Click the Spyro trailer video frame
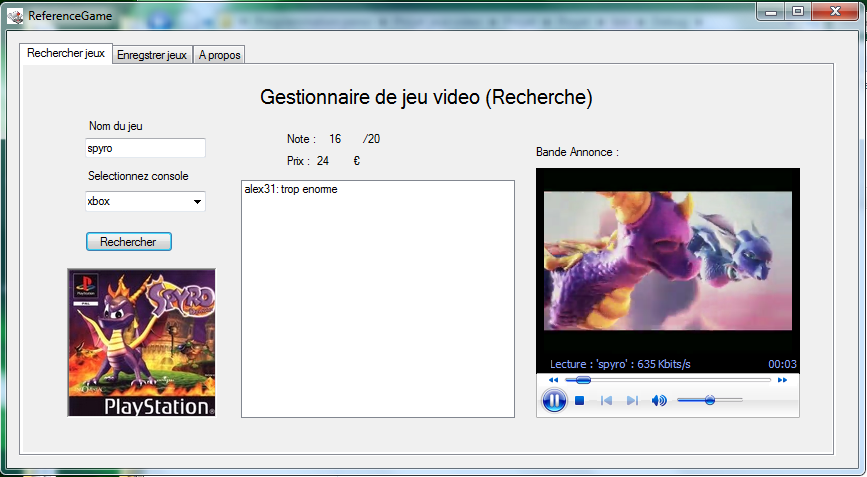Screen dimensions: 867x477 point(667,261)
